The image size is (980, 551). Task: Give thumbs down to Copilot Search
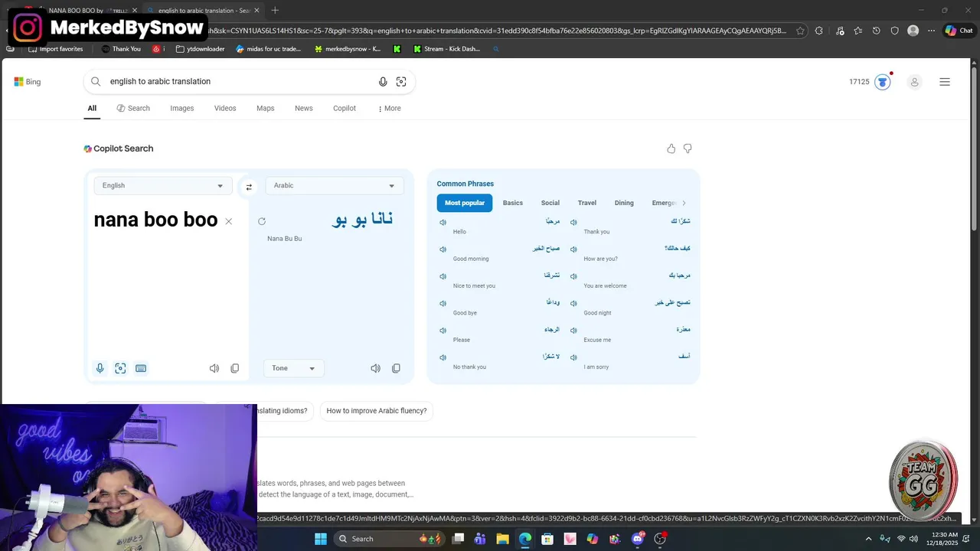point(688,148)
